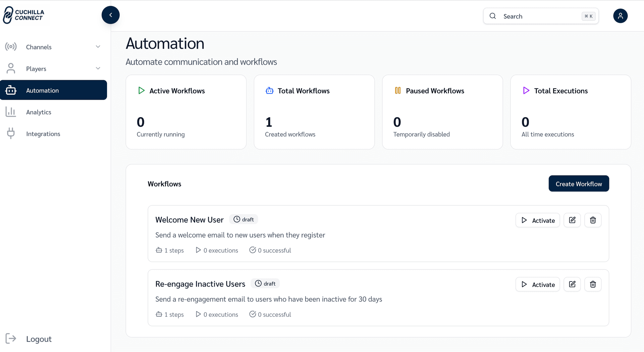Select the Automation workflow icon
This screenshot has height=352, width=644.
click(11, 90)
